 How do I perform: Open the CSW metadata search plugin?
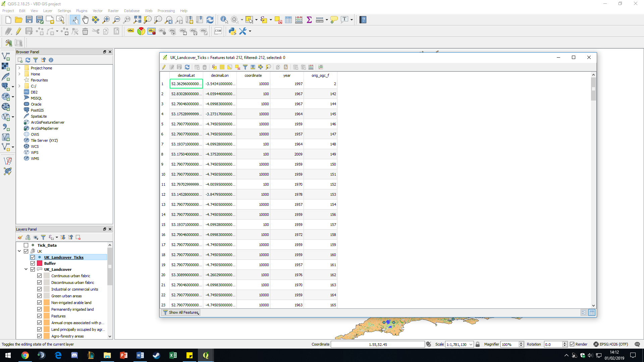218,31
